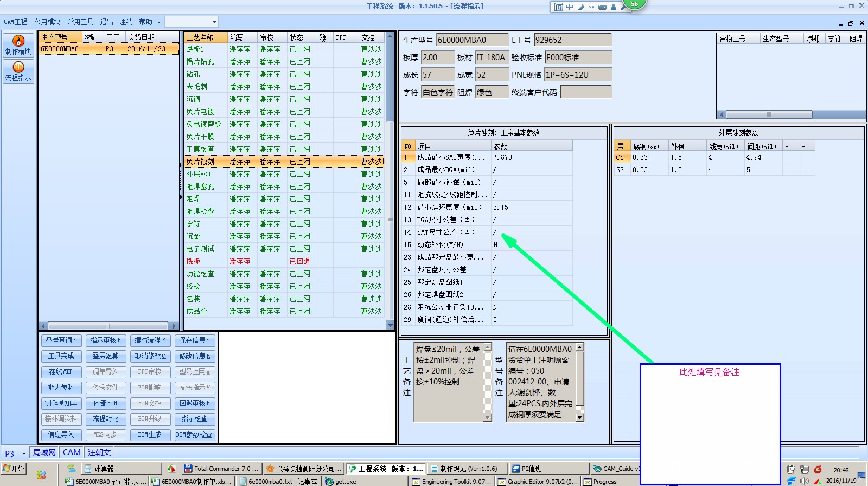Image resolution: width=868 pixels, height=486 pixels.
Task: Click 合拼工号 table horizontal scrollbar
Action: click(x=769, y=115)
